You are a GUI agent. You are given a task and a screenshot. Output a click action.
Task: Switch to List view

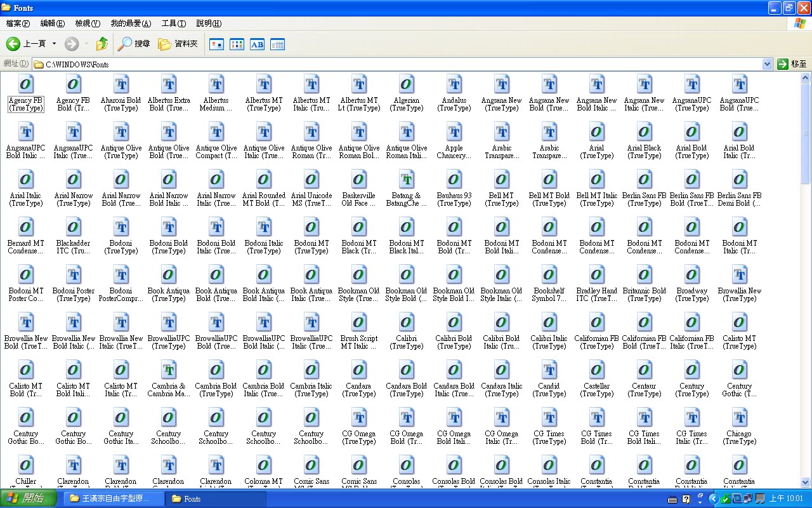[x=237, y=44]
